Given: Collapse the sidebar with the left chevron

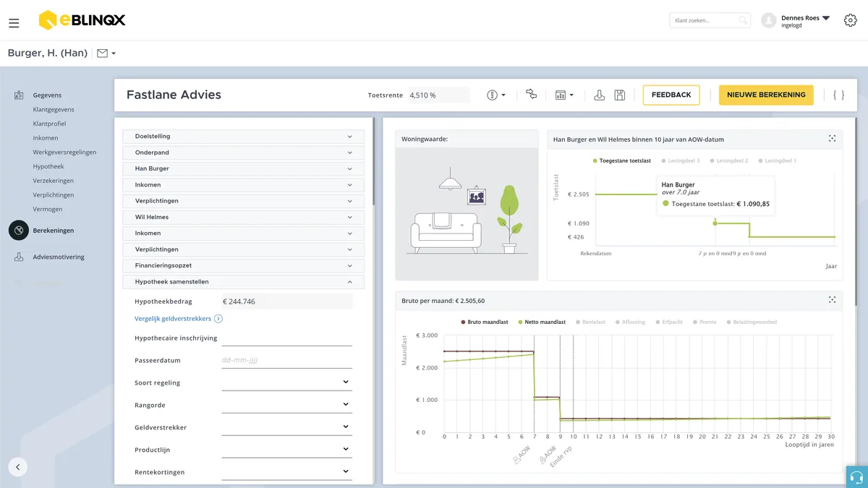Looking at the screenshot, I should click(x=18, y=467).
